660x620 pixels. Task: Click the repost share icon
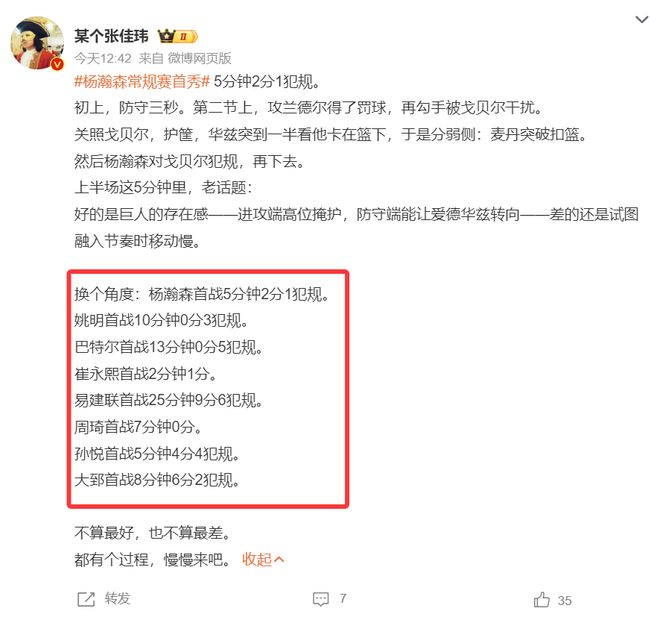click(x=86, y=599)
